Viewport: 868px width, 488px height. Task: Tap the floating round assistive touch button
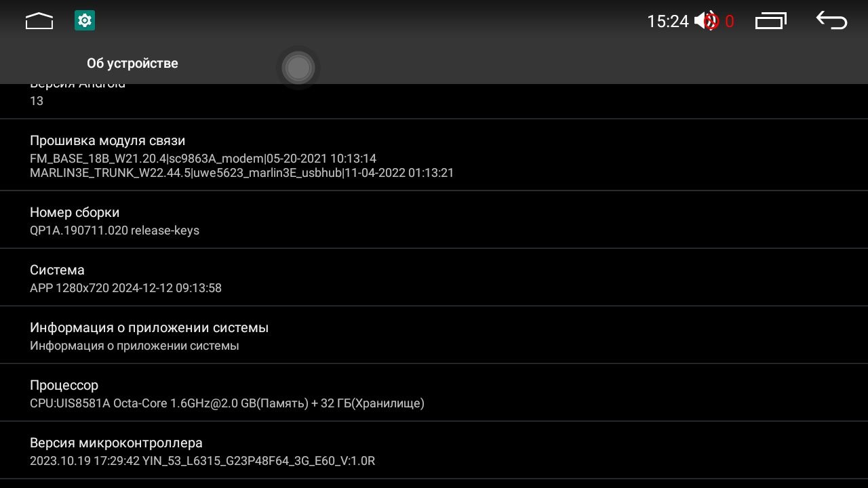pyautogui.click(x=298, y=68)
